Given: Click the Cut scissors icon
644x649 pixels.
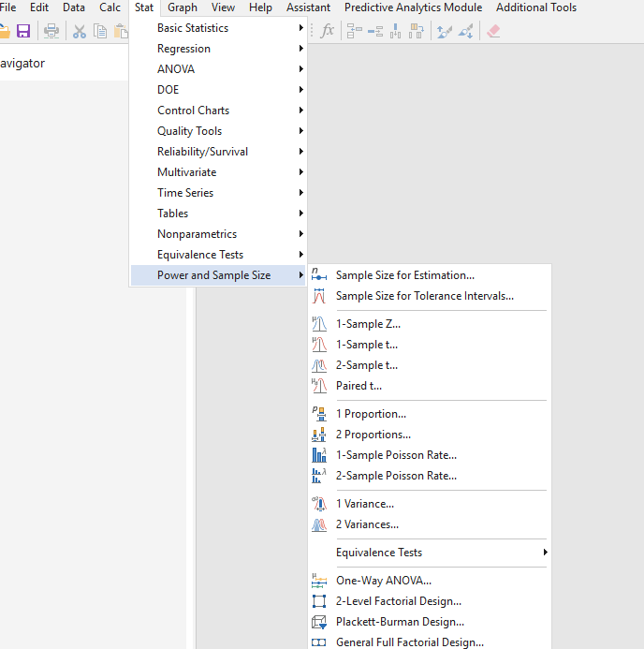Looking at the screenshot, I should [x=79, y=32].
